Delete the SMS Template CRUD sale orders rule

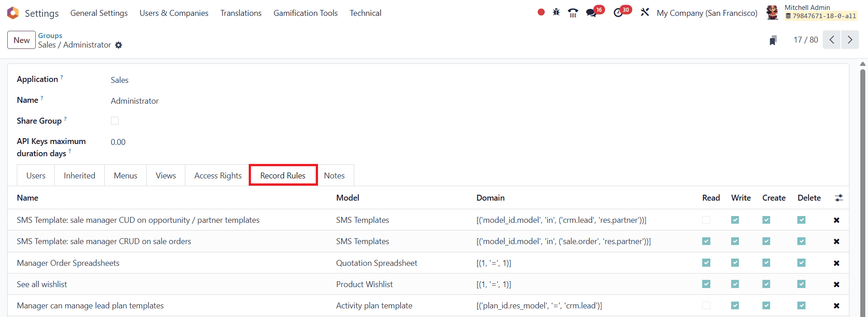coord(836,241)
